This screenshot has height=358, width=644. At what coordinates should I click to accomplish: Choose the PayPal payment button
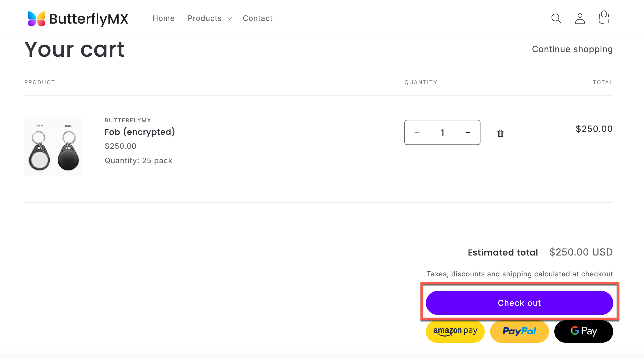519,331
